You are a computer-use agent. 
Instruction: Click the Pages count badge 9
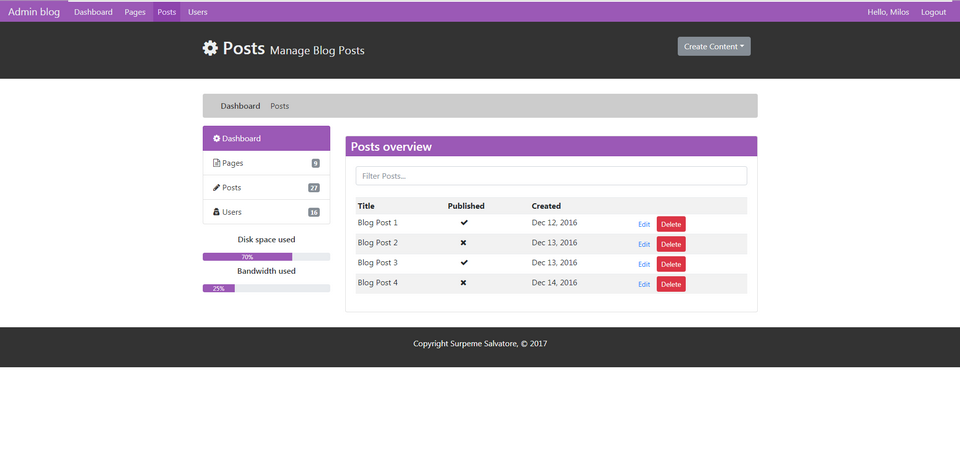click(315, 163)
